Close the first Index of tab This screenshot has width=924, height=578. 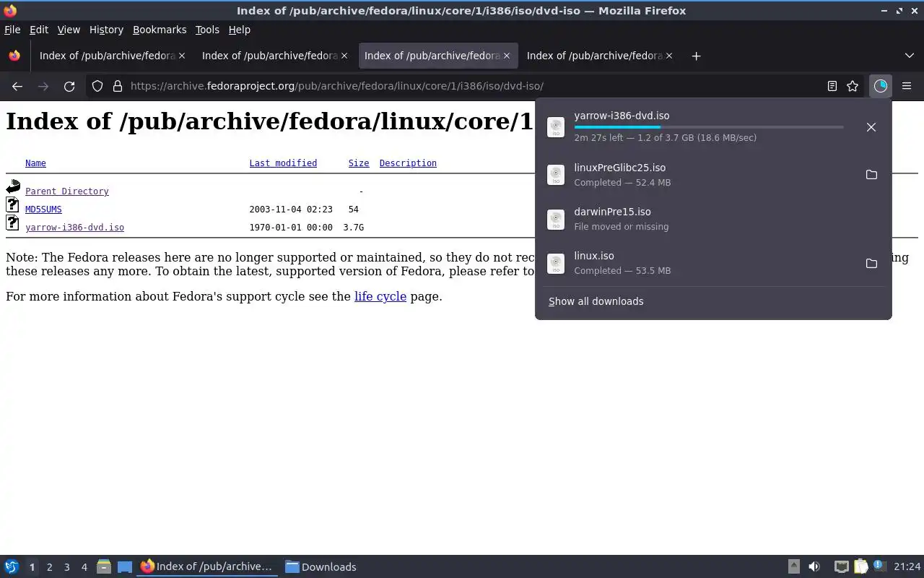point(182,56)
